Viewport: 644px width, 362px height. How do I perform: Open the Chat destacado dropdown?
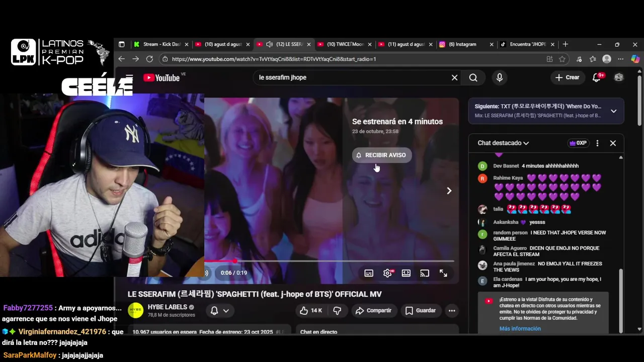[x=503, y=143]
